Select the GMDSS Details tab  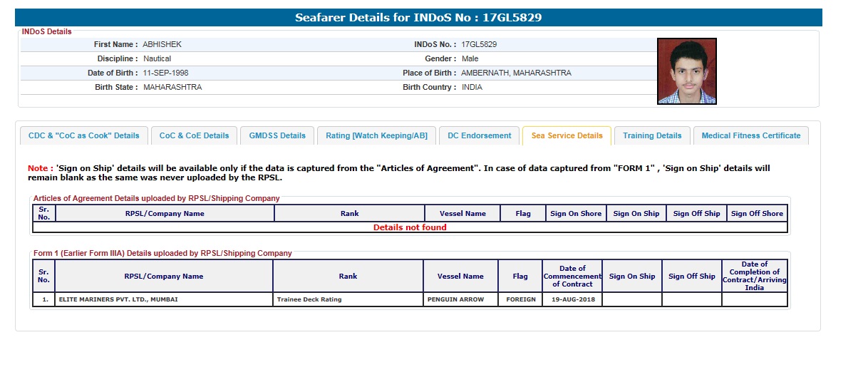(x=277, y=135)
